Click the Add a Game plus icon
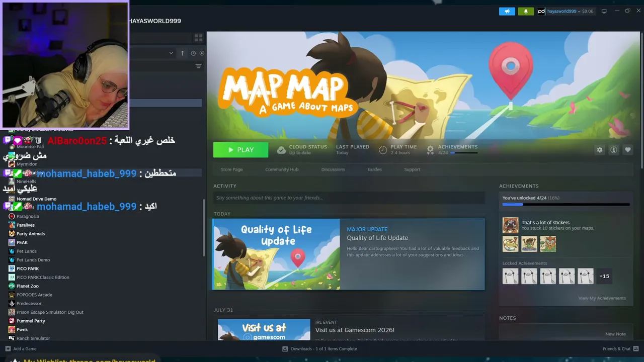The image size is (644, 362). [8, 348]
